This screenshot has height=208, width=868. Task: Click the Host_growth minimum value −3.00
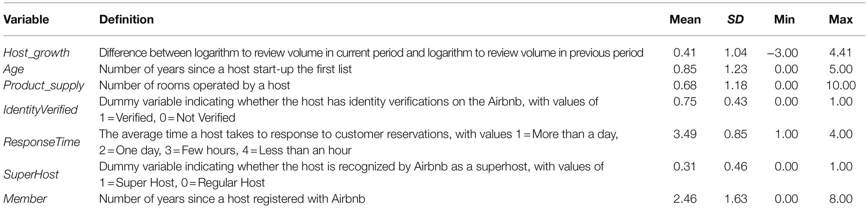coord(781,53)
